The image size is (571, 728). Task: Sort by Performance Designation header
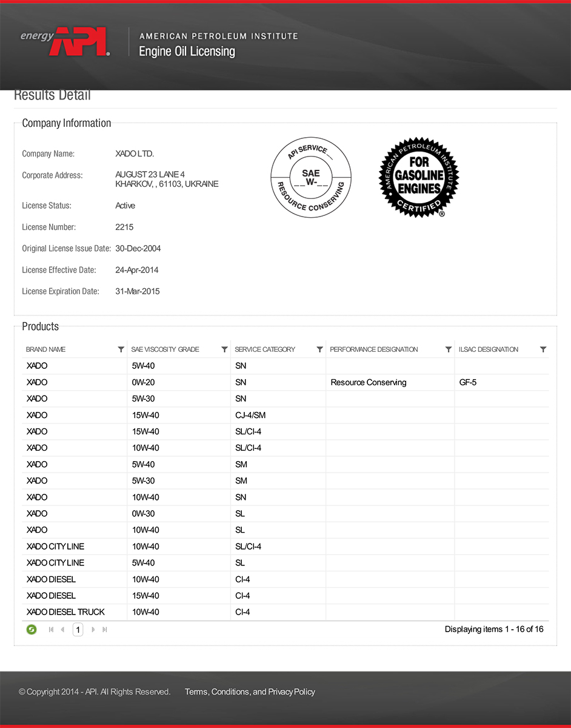[x=374, y=349]
